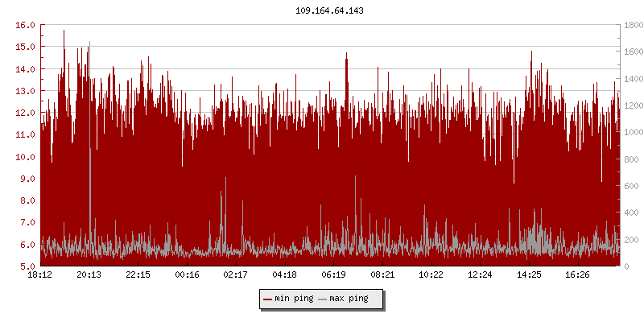Screen dimensions: 644x322
Task: Select the 10:22 time axis label
Action: click(431, 275)
